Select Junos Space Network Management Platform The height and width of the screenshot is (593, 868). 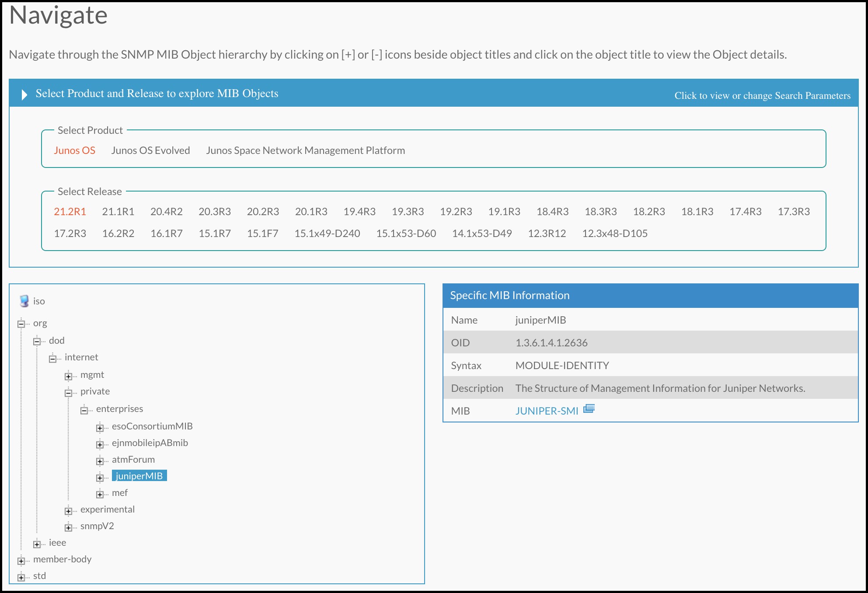coord(305,150)
